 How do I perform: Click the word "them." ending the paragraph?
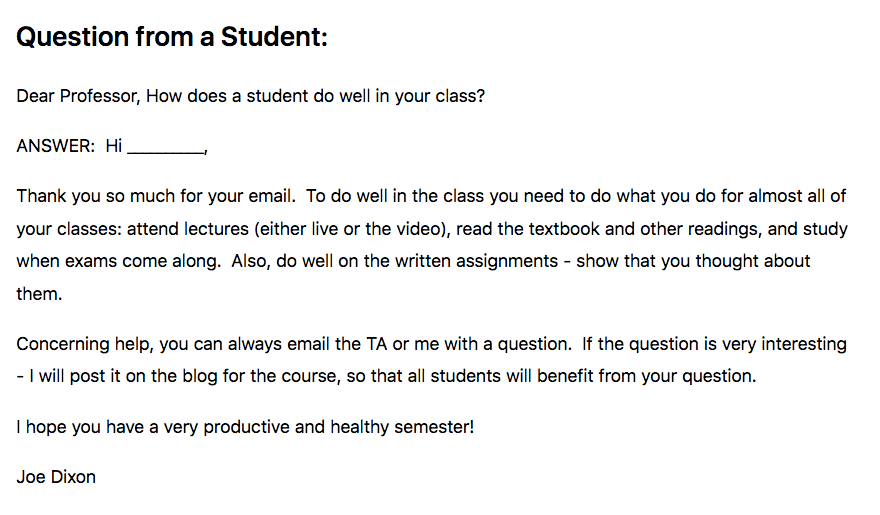coord(39,295)
